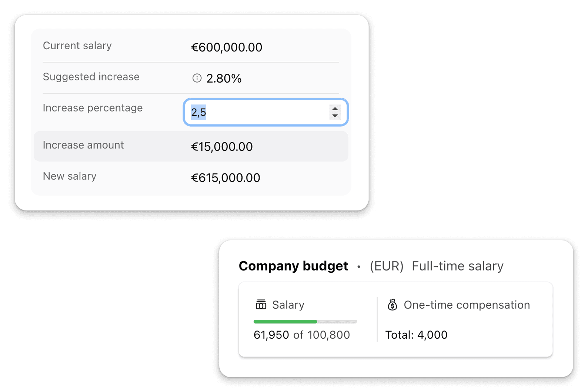The image size is (588, 392).
Task: Click the info icon beside 2.80%
Action: [x=197, y=78]
